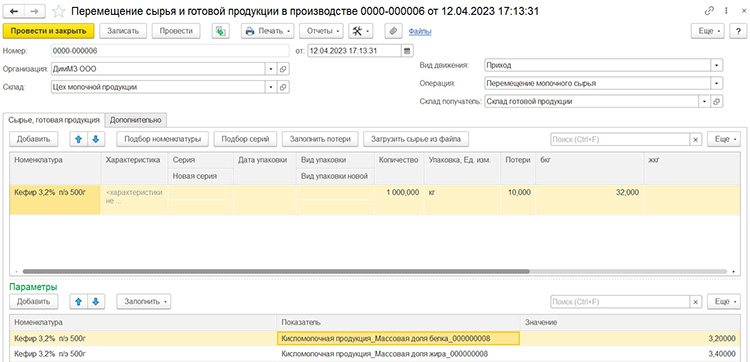750x362 pixels.
Task: Click the green document movements icon
Action: pyautogui.click(x=220, y=31)
